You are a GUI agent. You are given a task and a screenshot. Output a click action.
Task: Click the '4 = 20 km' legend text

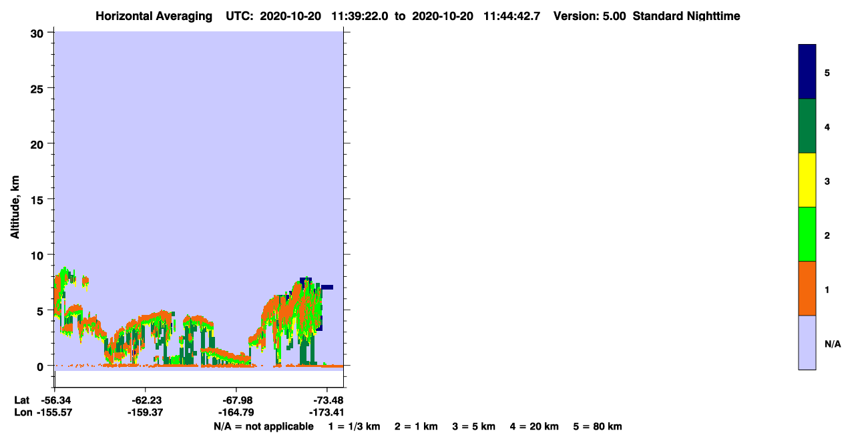click(533, 426)
